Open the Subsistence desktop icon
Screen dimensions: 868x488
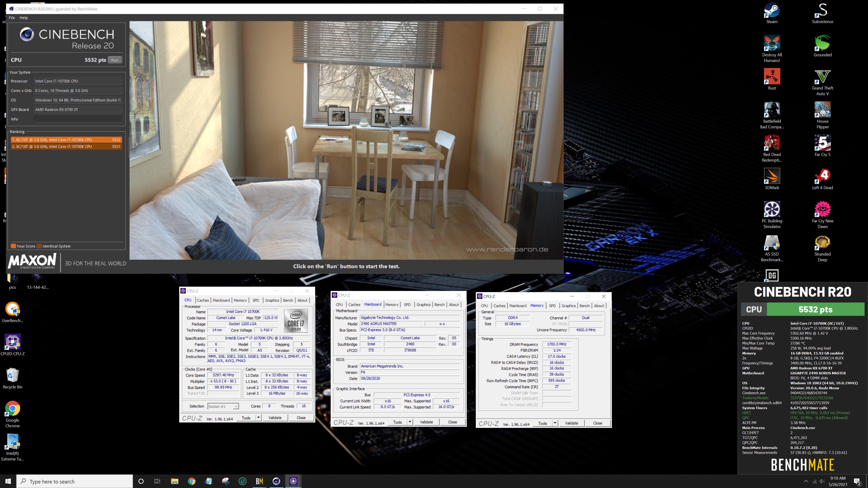(822, 13)
